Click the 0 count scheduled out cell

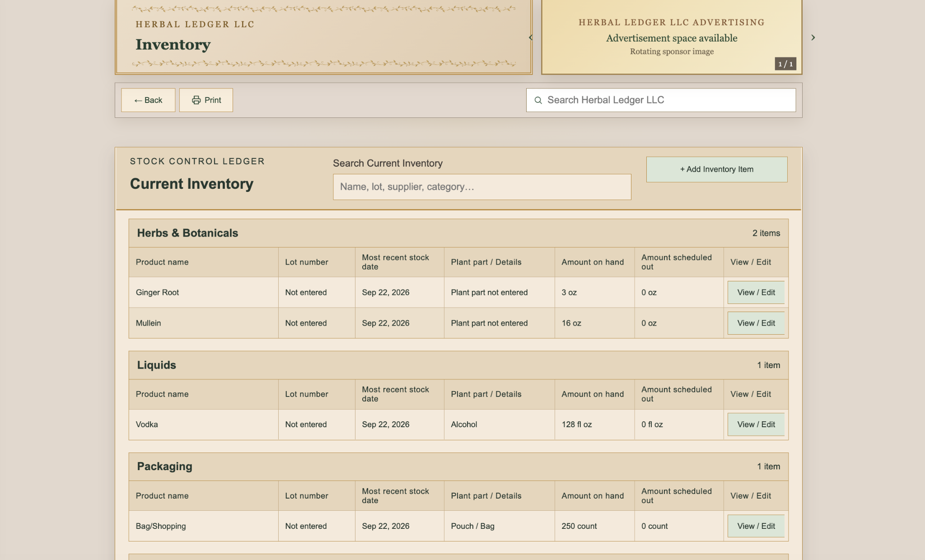[654, 526]
